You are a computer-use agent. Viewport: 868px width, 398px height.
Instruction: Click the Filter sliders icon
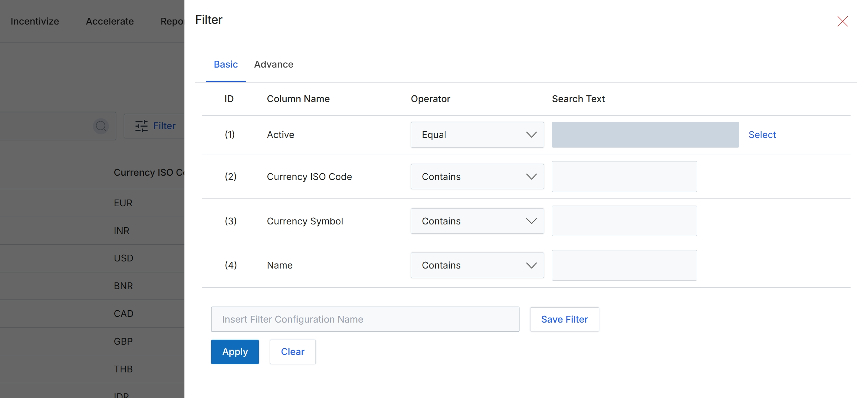pyautogui.click(x=141, y=126)
